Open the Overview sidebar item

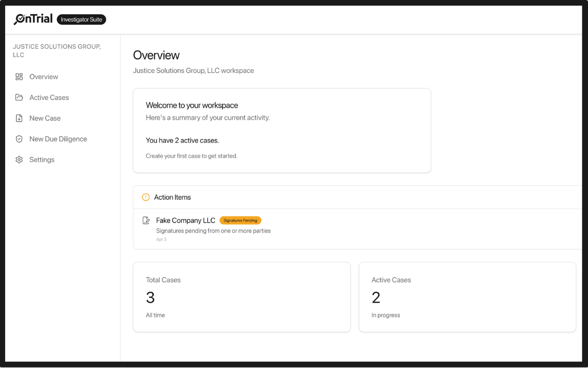(x=44, y=77)
